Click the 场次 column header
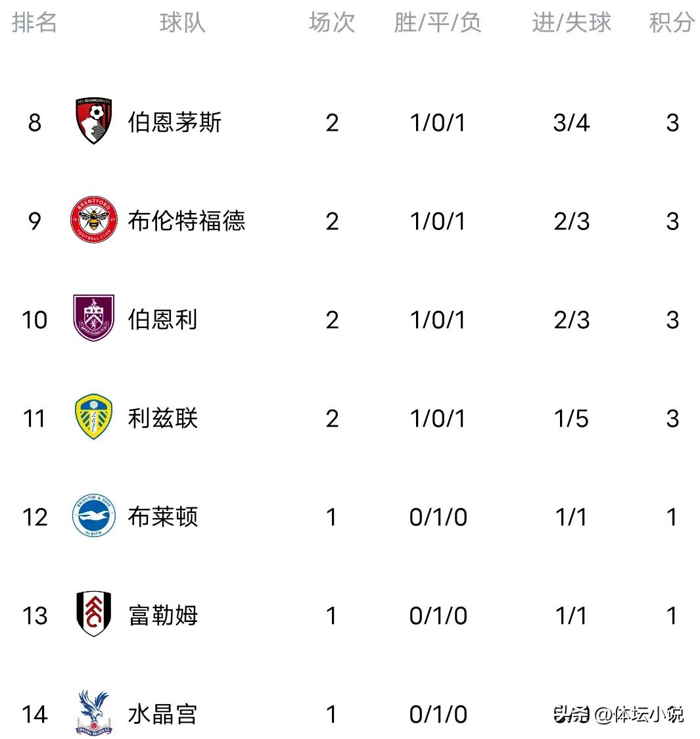 click(332, 22)
